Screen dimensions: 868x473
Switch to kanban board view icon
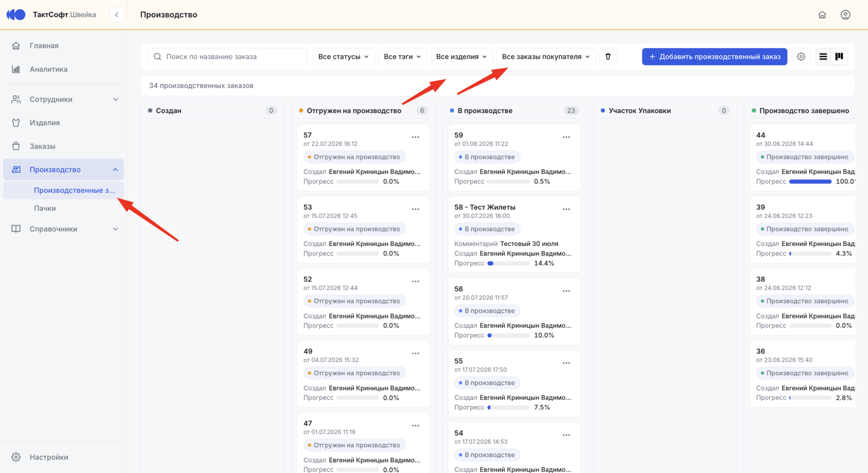click(x=840, y=56)
